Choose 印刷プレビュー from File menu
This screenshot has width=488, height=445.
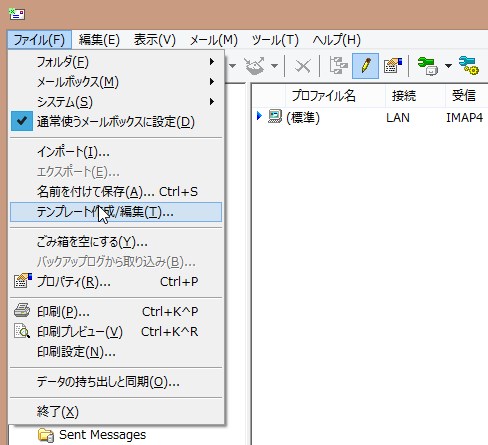(116, 332)
